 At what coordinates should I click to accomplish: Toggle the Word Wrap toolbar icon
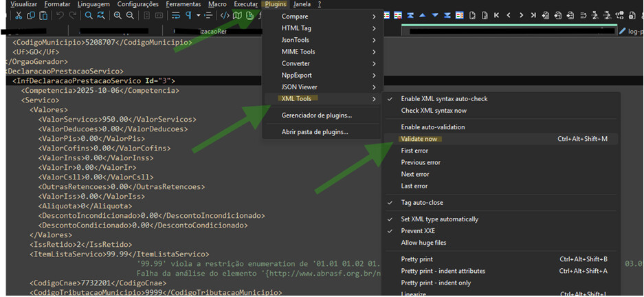[x=176, y=16]
